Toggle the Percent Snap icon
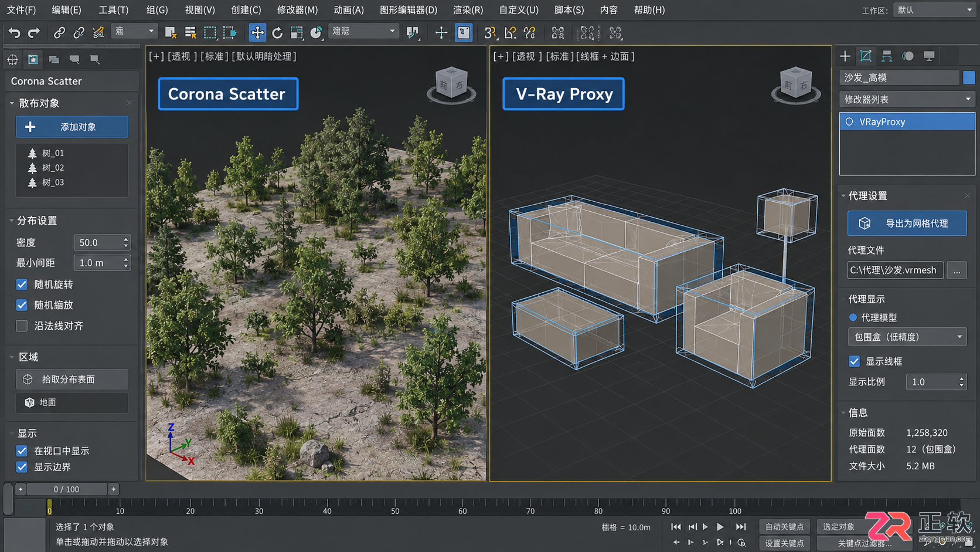 (x=530, y=33)
